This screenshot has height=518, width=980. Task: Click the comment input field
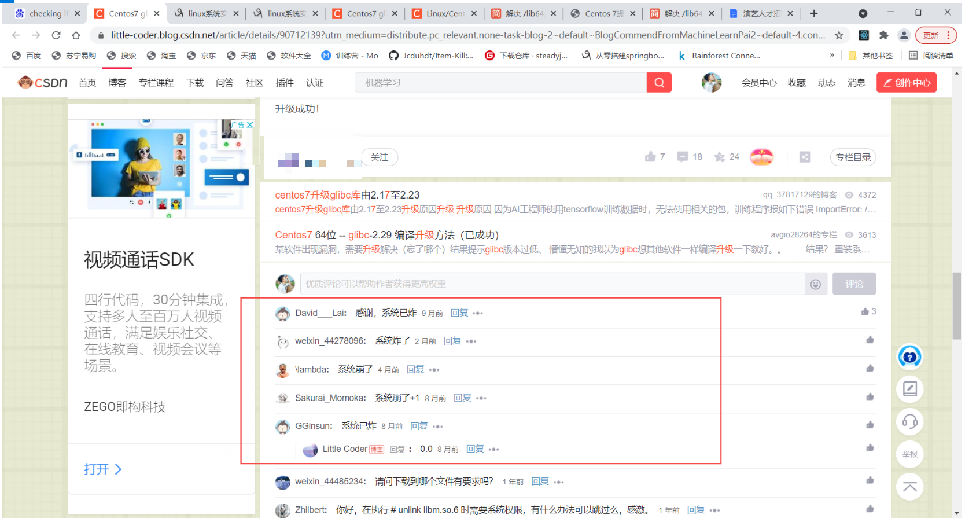pyautogui.click(x=552, y=284)
